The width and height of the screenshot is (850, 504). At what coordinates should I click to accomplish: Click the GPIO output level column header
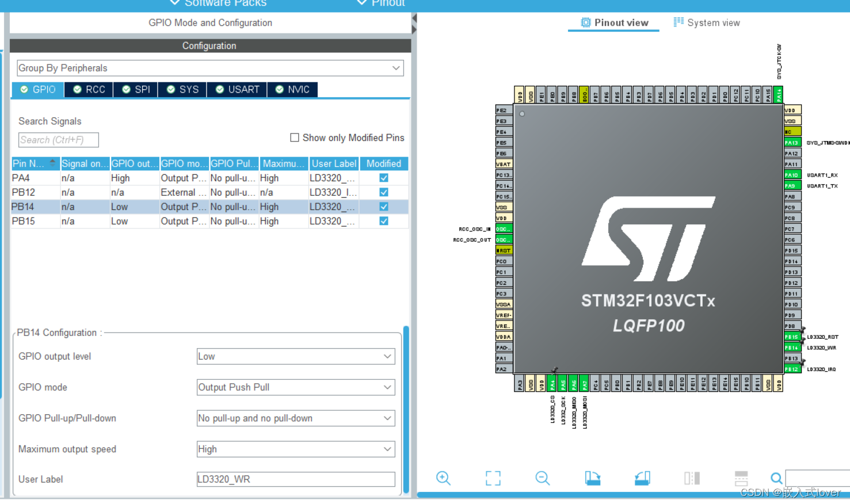135,163
